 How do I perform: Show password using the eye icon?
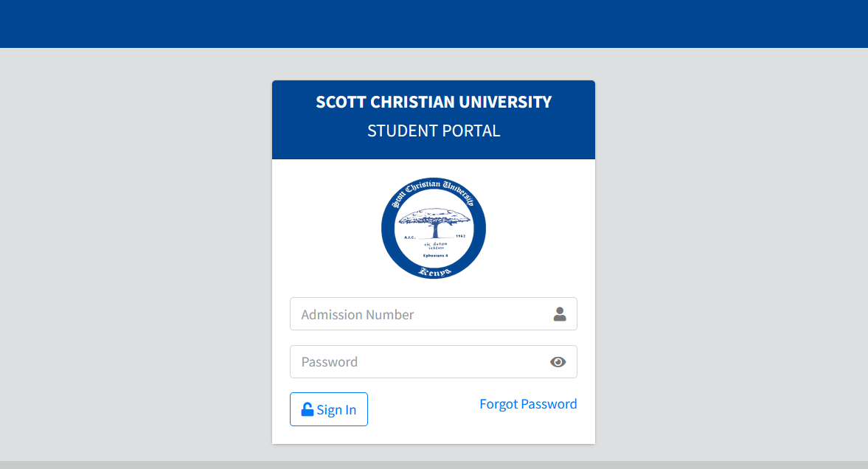558,362
